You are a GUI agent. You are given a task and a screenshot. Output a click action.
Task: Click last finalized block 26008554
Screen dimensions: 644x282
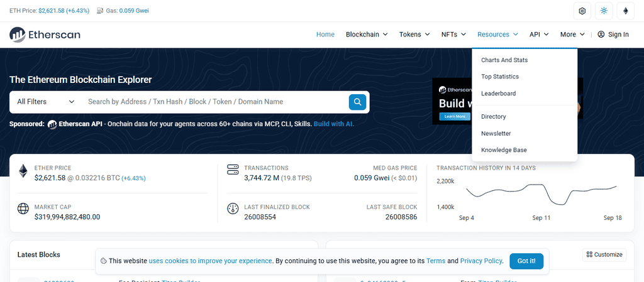[260, 217]
